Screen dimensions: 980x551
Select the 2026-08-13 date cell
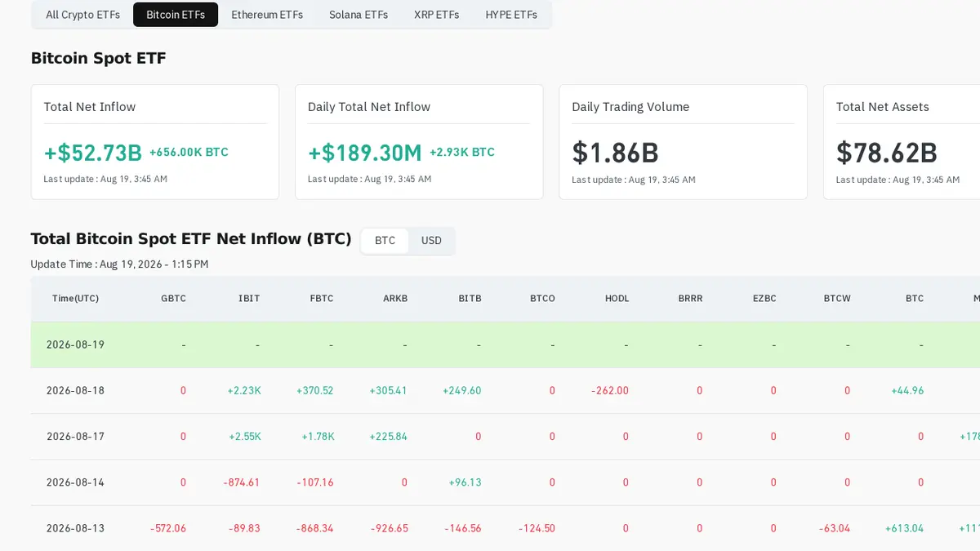click(x=75, y=528)
